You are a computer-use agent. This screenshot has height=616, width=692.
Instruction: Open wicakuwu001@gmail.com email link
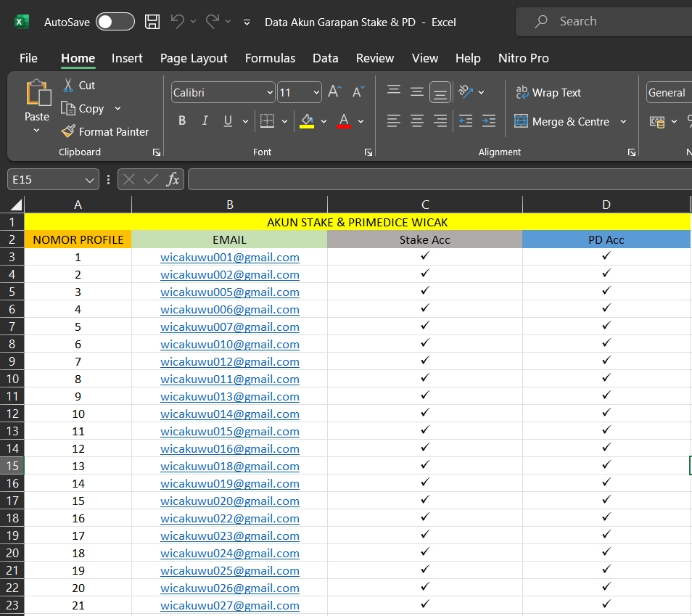point(229,258)
